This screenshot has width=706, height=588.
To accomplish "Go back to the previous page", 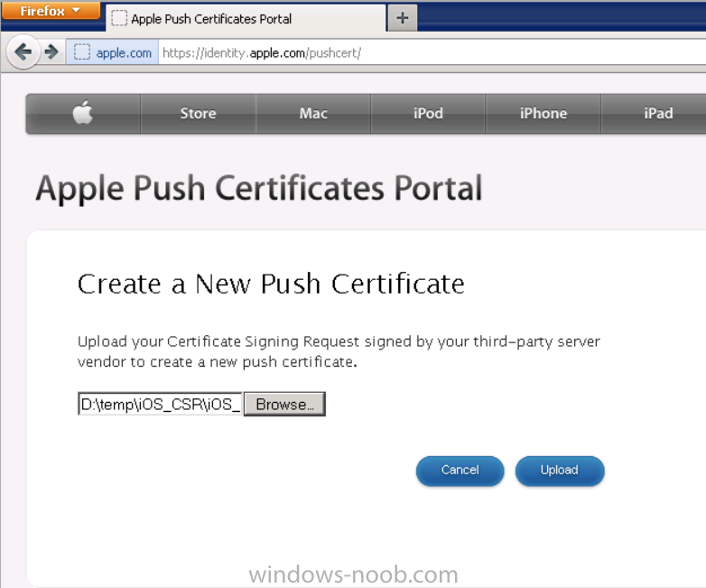I will click(23, 52).
